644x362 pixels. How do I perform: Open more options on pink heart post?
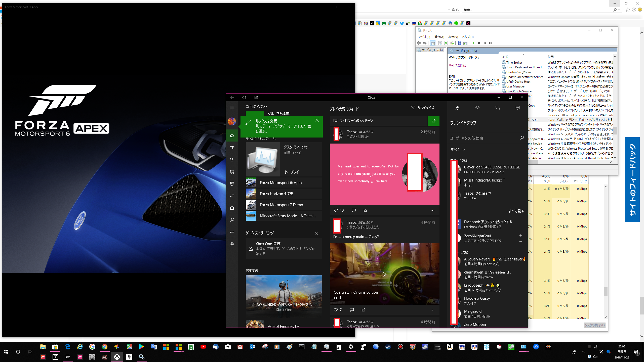[x=432, y=210]
